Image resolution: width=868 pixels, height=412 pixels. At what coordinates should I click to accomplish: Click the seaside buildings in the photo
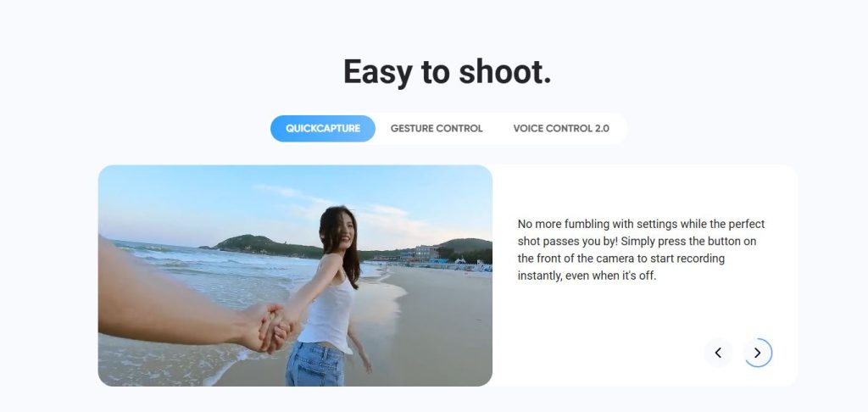point(426,253)
